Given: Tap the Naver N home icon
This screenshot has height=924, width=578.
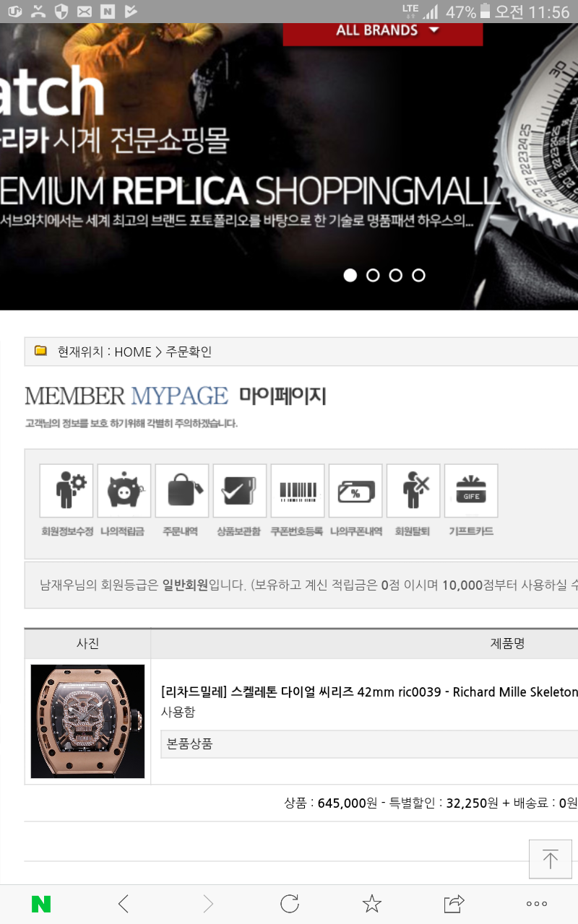Looking at the screenshot, I should (x=41, y=903).
